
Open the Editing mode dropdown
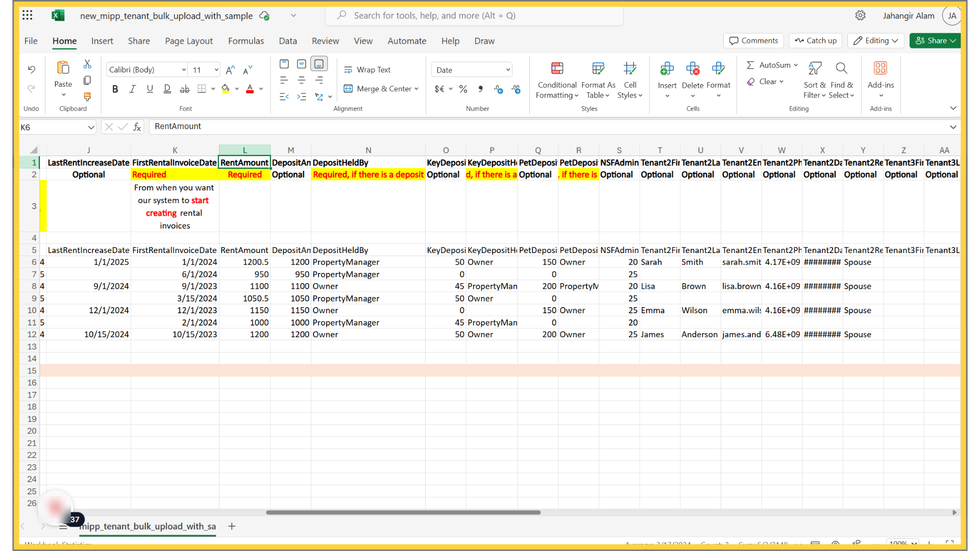point(876,41)
